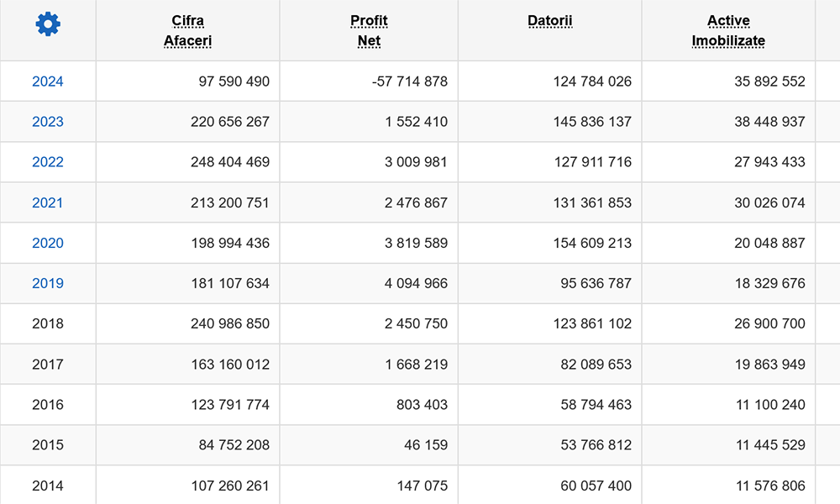This screenshot has height=504, width=840.
Task: Click the 2015 net profit value 46 159
Action: 425,444
